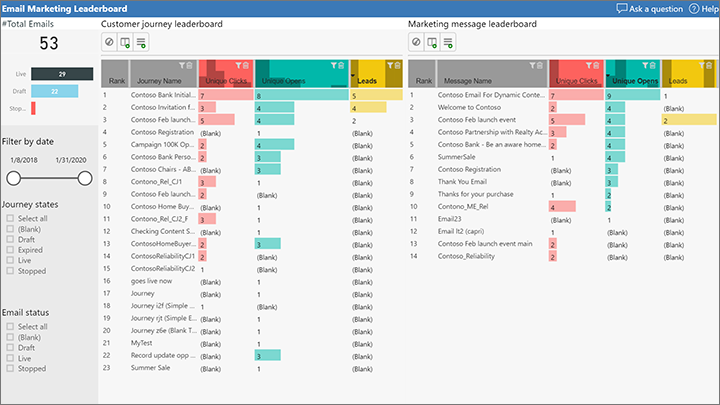Click the filter funnel on journey Leads column
This screenshot has height=405, width=720.
click(x=390, y=66)
